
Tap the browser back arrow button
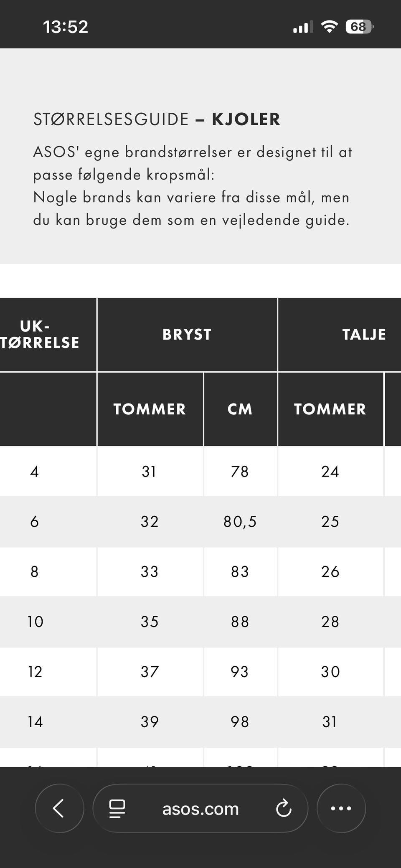(x=59, y=808)
